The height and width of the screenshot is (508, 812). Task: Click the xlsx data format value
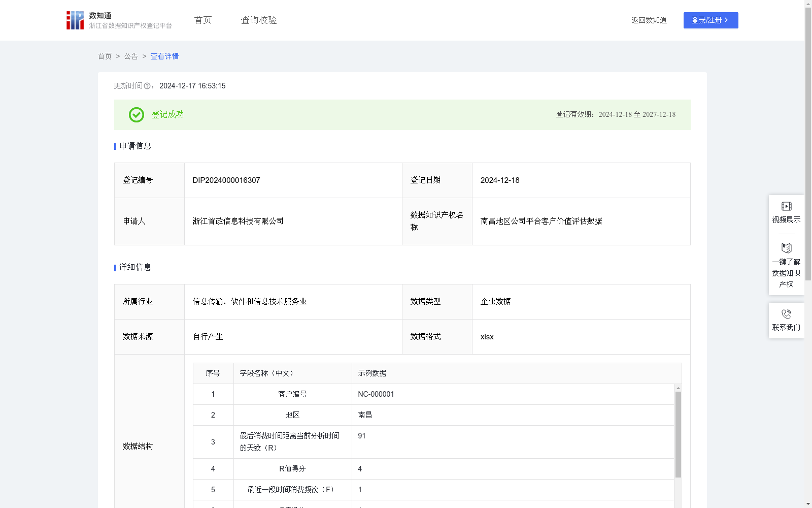coord(487,336)
